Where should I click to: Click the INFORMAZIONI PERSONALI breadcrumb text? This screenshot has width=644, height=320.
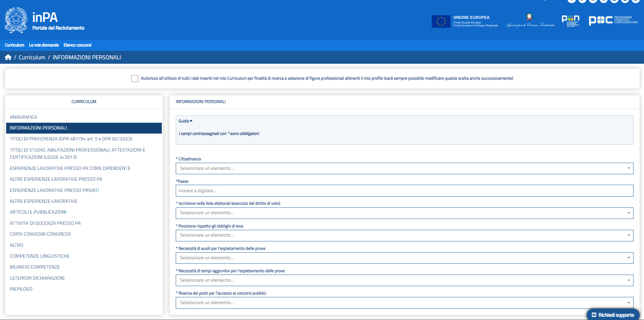[x=87, y=57]
